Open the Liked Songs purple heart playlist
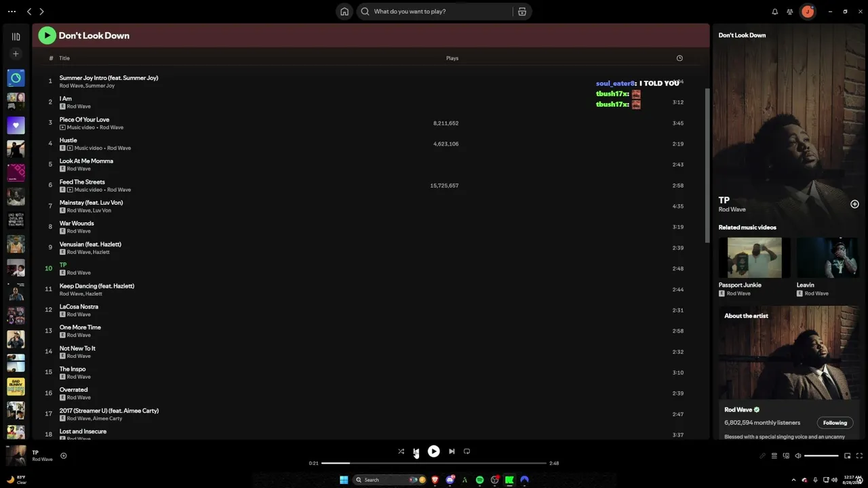Image resolution: width=868 pixels, height=488 pixels. coord(16,125)
